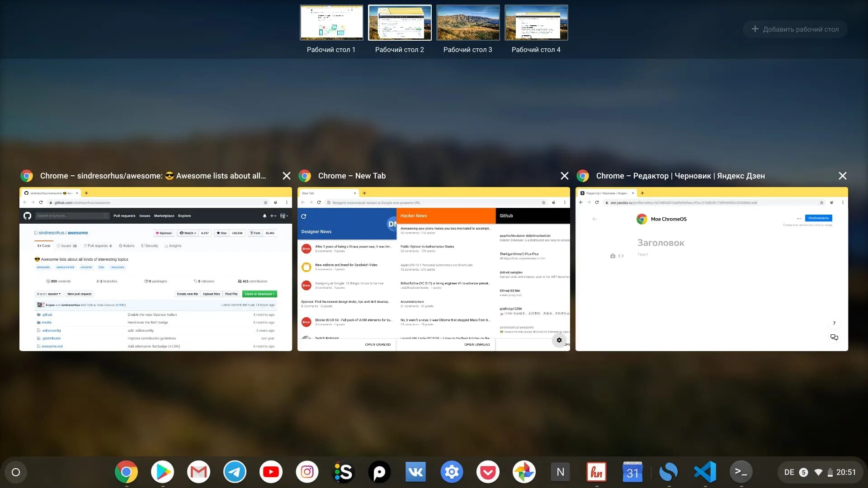Click Добавить рабочий стол button
The image size is (868, 488).
795,29
